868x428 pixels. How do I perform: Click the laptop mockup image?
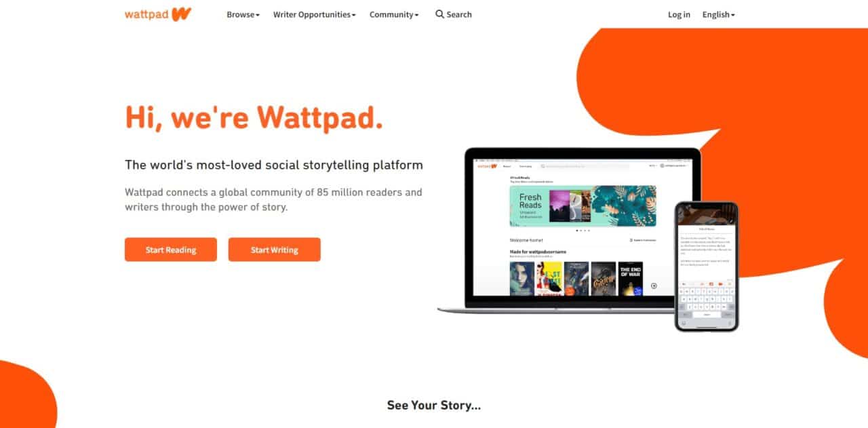[x=570, y=231]
